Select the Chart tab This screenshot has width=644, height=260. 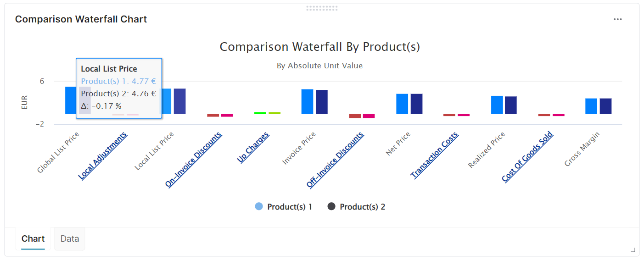(x=33, y=239)
